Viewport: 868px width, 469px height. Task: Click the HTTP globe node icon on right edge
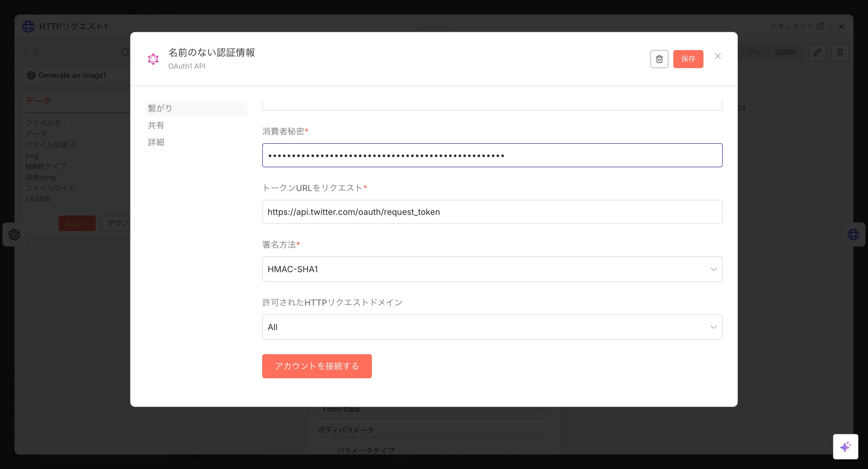click(x=853, y=234)
